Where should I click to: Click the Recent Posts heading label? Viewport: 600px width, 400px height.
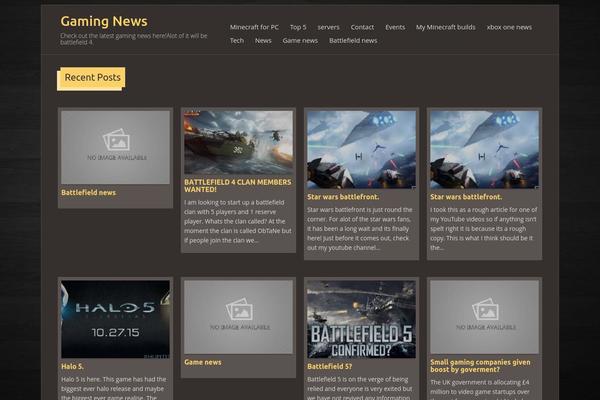92,78
